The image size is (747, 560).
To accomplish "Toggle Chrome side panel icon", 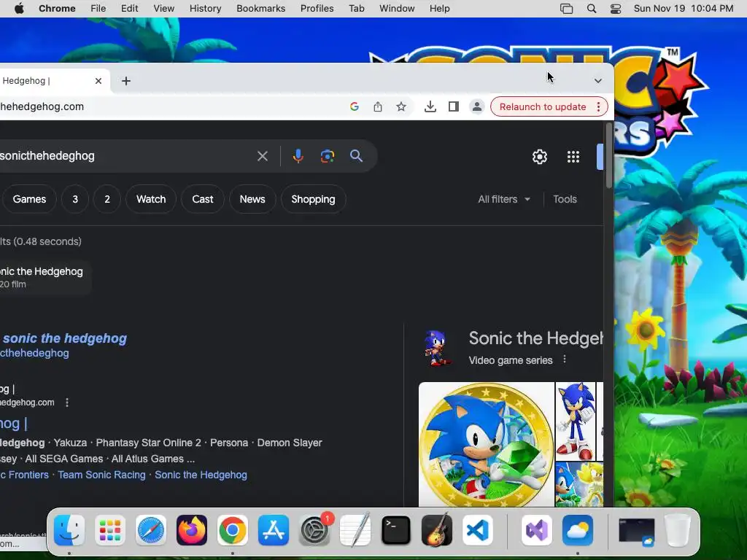I will (454, 106).
